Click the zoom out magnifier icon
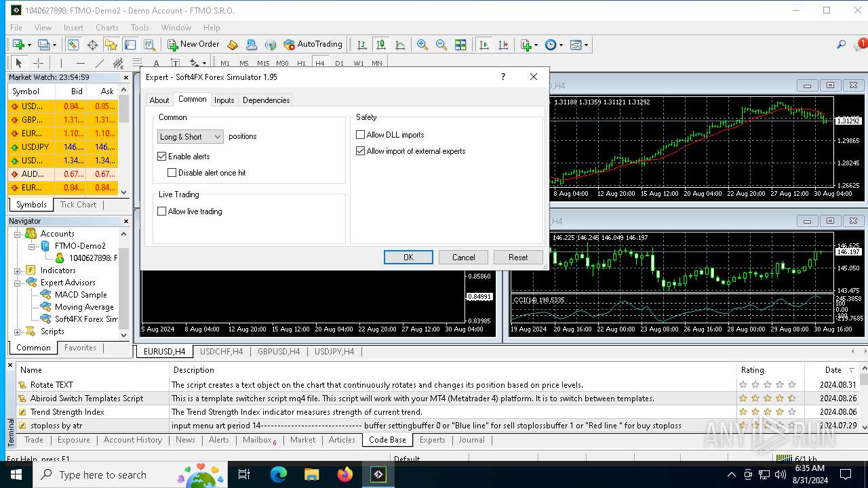Viewport: 868px width, 488px height. pyautogui.click(x=441, y=45)
